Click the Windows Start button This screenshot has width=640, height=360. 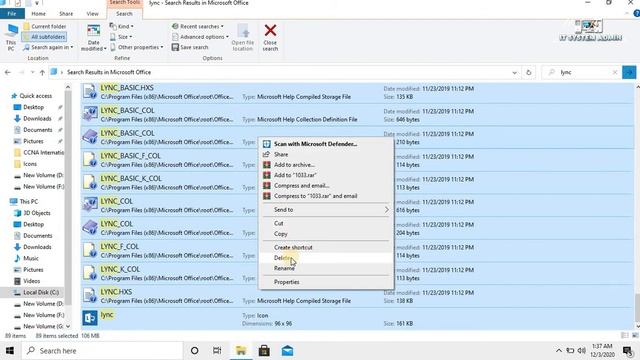10,351
